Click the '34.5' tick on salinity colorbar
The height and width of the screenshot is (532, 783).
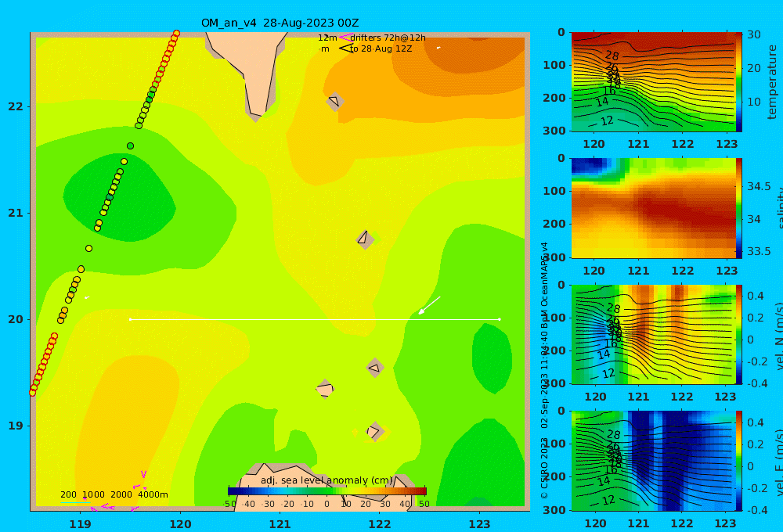pos(759,186)
